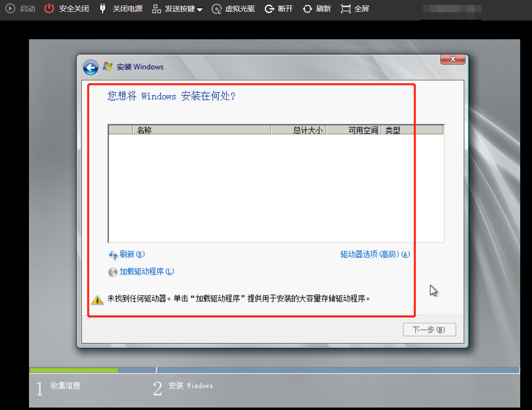Open the 虚拟光驱 toolbar item

point(240,9)
